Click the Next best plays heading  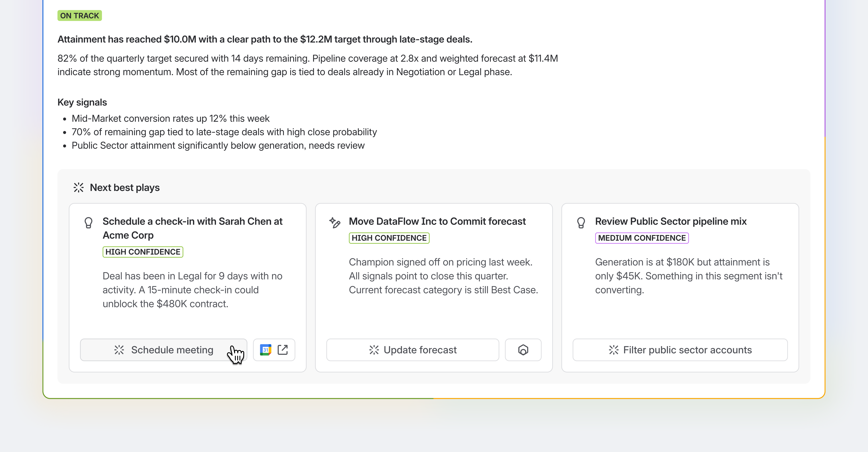(x=125, y=188)
